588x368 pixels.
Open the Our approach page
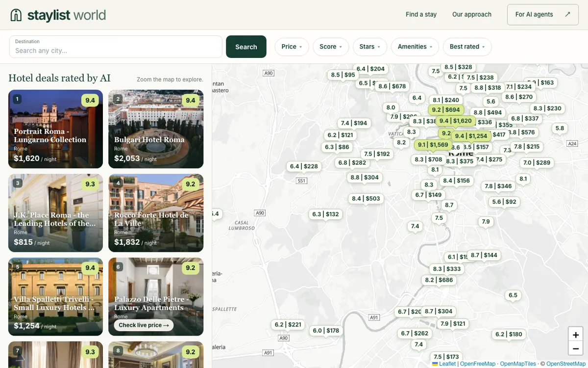[x=472, y=14]
